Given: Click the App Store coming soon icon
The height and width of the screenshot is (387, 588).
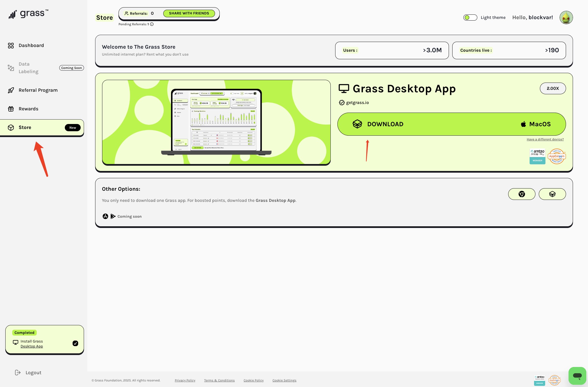Looking at the screenshot, I should 105,216.
